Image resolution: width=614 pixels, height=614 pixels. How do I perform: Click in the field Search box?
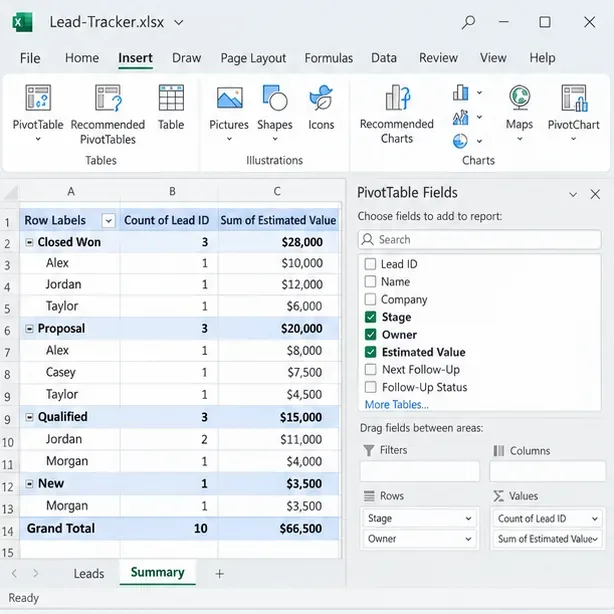coord(480,240)
